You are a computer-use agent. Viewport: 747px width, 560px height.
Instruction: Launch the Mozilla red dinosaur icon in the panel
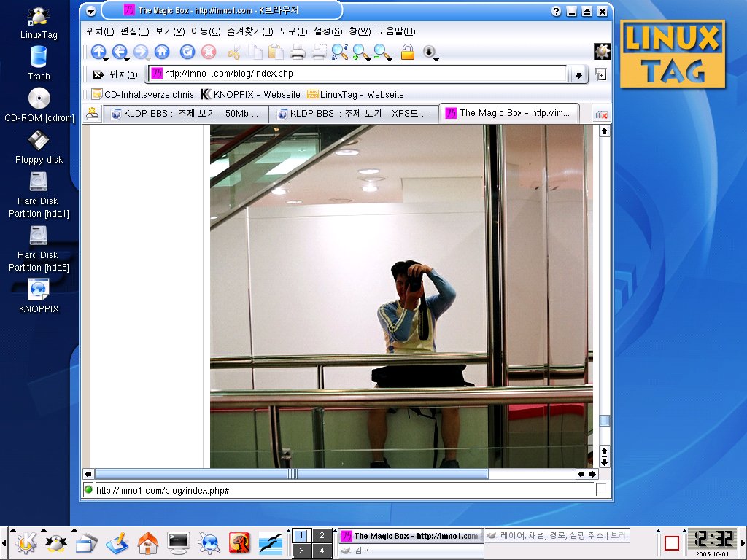pos(239,542)
